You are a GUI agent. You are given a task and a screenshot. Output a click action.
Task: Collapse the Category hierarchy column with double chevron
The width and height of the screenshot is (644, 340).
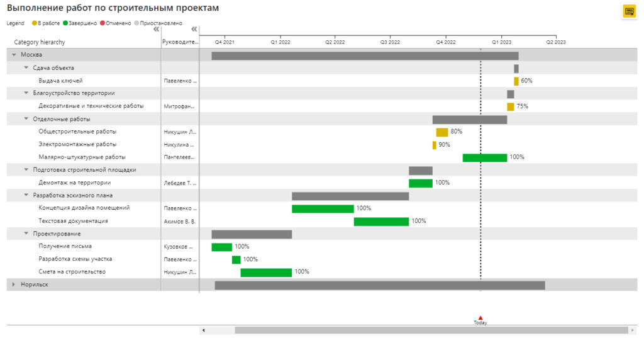[156, 29]
